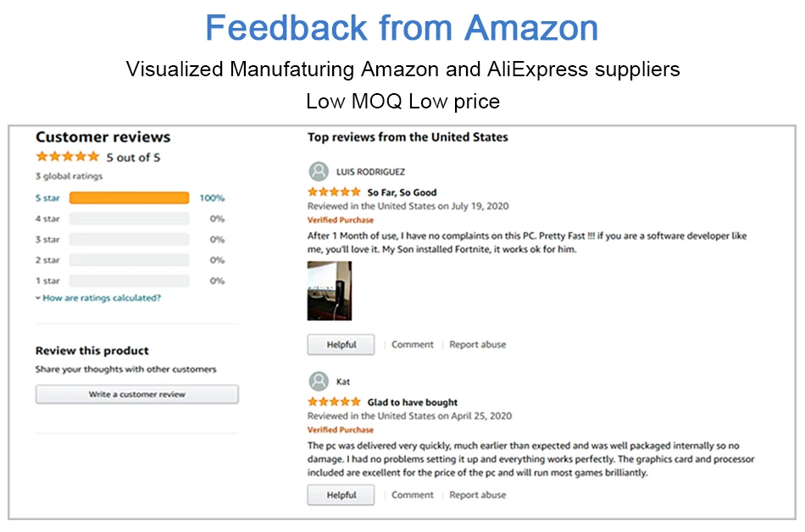The width and height of the screenshot is (805, 532).
Task: Open the 'Glad to have bought' review title
Action: click(412, 402)
